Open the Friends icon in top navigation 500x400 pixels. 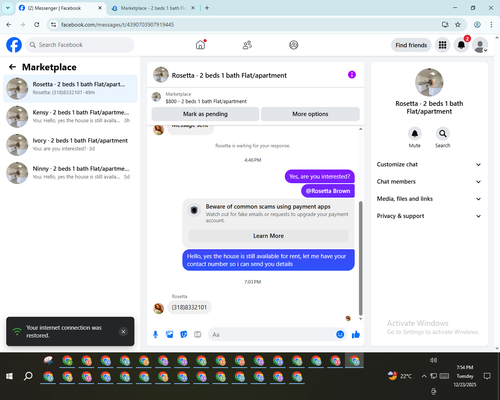click(x=247, y=45)
